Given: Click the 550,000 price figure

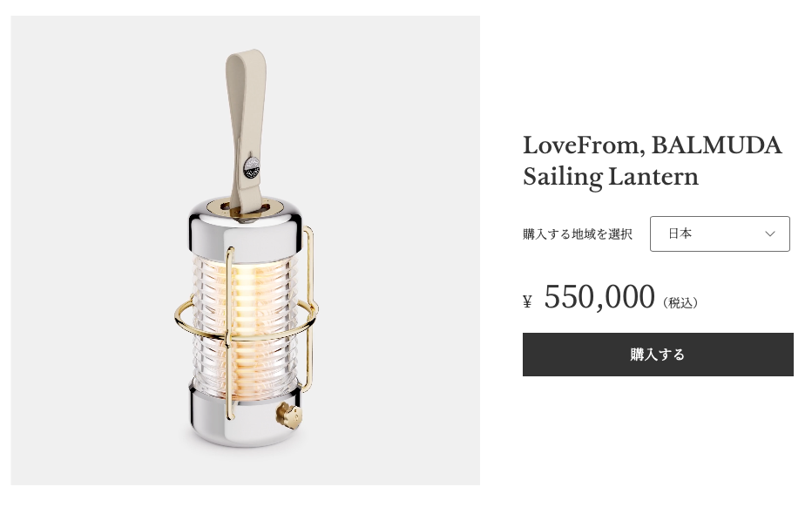Looking at the screenshot, I should [x=599, y=297].
